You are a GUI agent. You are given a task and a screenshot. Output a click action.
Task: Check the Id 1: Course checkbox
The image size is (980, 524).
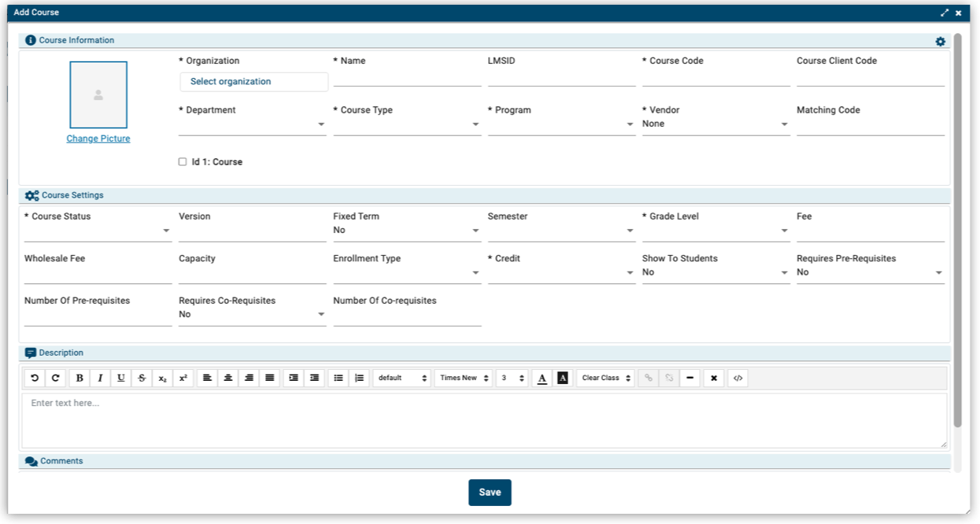[x=184, y=161]
